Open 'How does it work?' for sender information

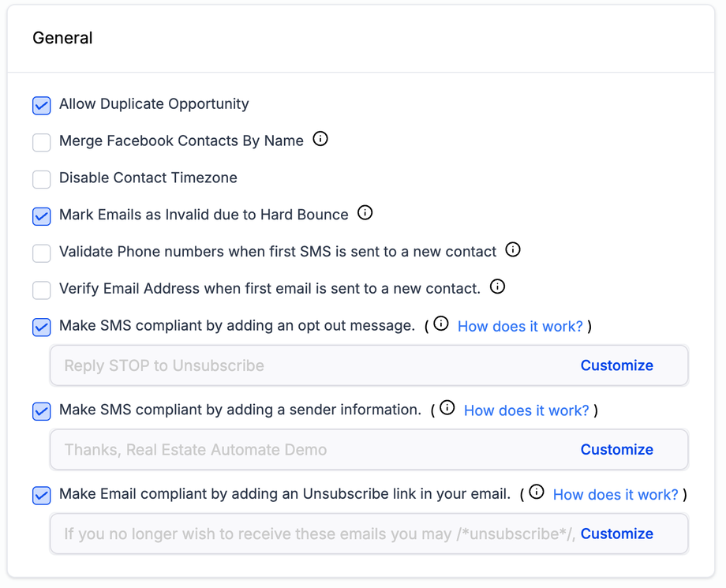pos(526,410)
